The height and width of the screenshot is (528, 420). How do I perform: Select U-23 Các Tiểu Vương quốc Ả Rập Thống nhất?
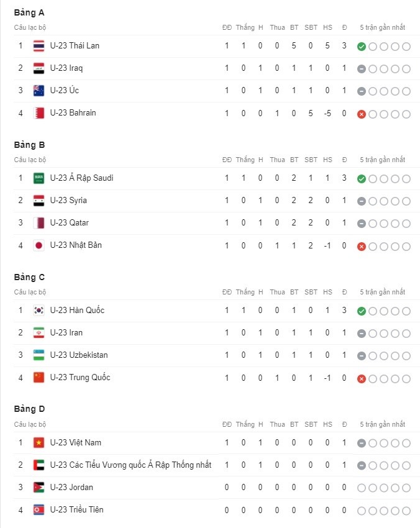click(130, 465)
